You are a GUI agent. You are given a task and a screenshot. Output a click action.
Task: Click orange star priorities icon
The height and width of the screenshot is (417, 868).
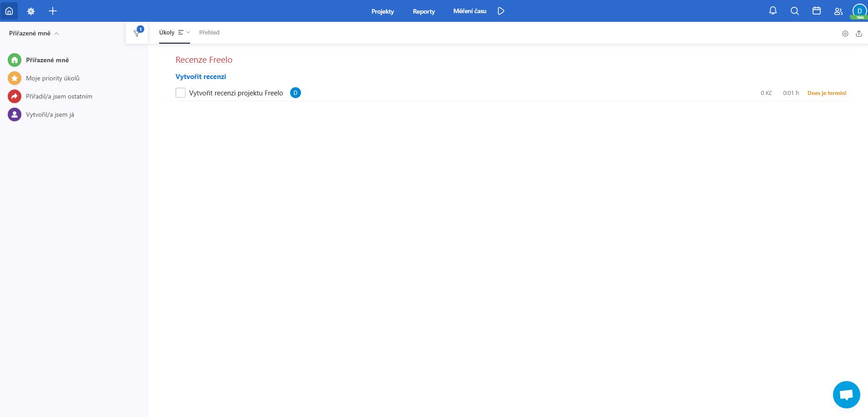pyautogui.click(x=15, y=78)
